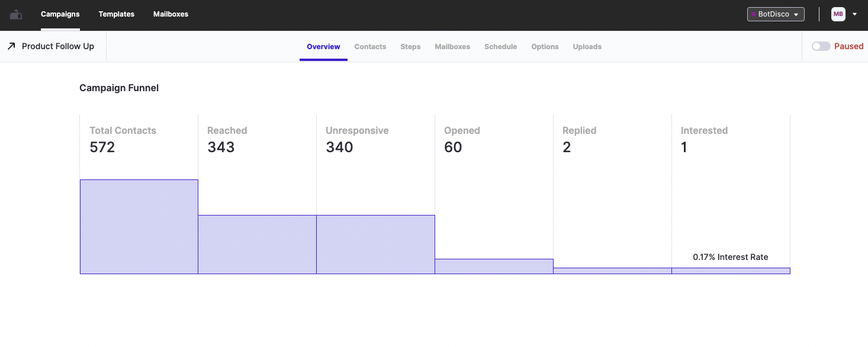Open the Options tab
This screenshot has width=868, height=347.
[x=545, y=47]
